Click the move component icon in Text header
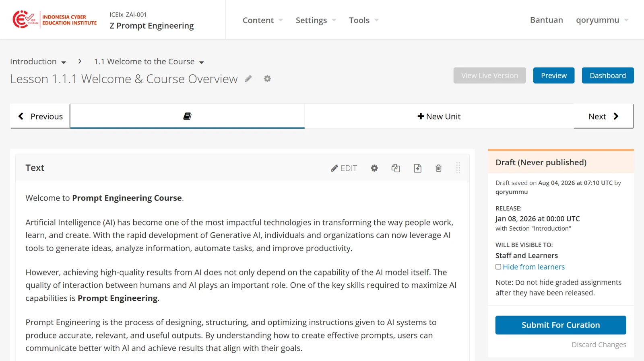Screen dimensions: 644x361 coord(417,168)
